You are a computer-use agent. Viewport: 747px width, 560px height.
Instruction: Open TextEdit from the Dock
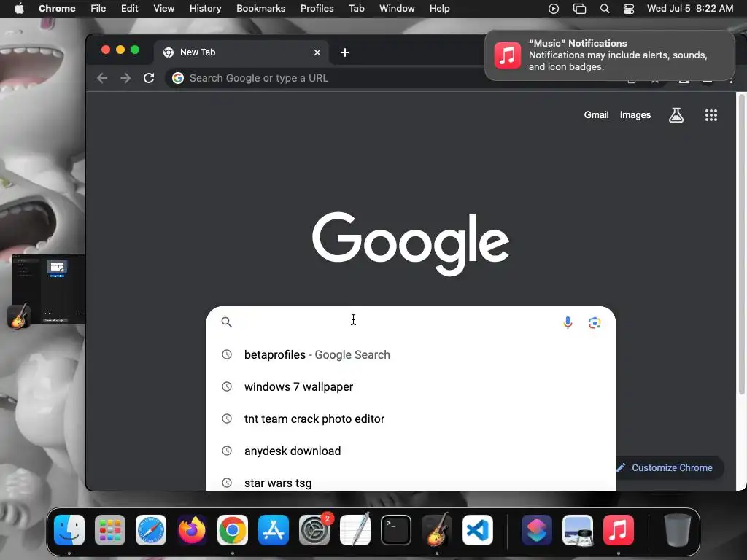(x=355, y=529)
